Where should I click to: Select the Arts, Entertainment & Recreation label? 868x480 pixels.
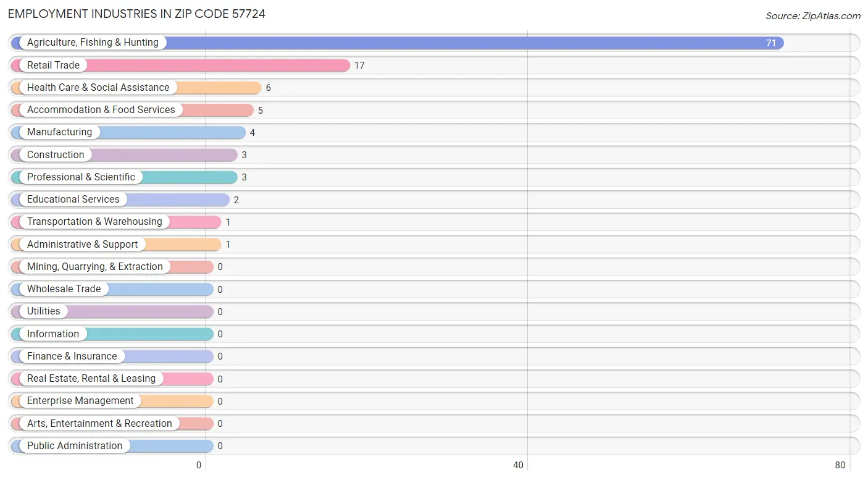(x=99, y=424)
